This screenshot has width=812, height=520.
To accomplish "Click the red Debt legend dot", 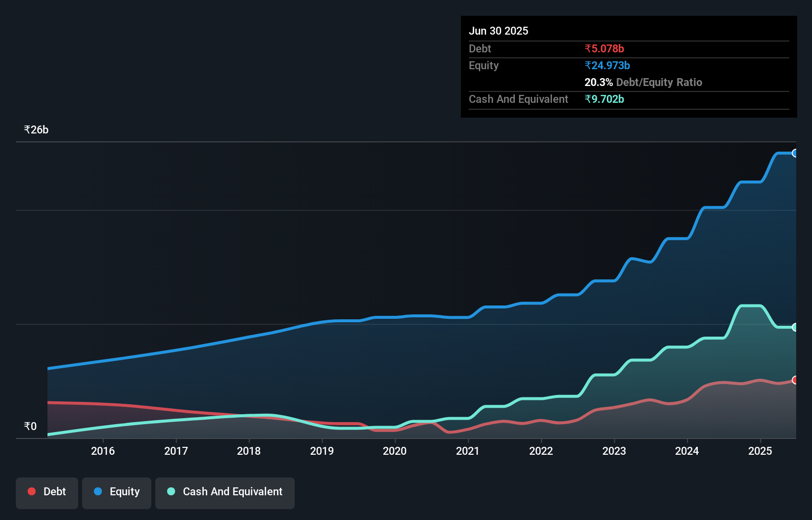I will pos(32,491).
